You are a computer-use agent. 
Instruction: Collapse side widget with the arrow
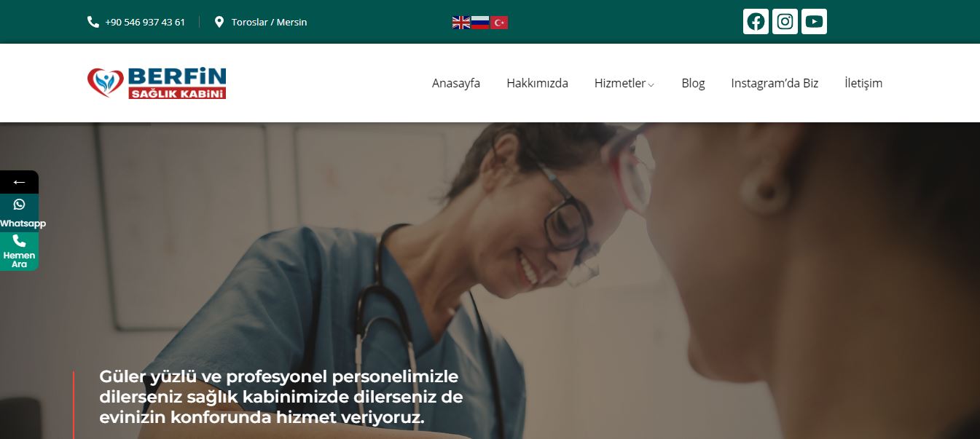click(x=19, y=182)
